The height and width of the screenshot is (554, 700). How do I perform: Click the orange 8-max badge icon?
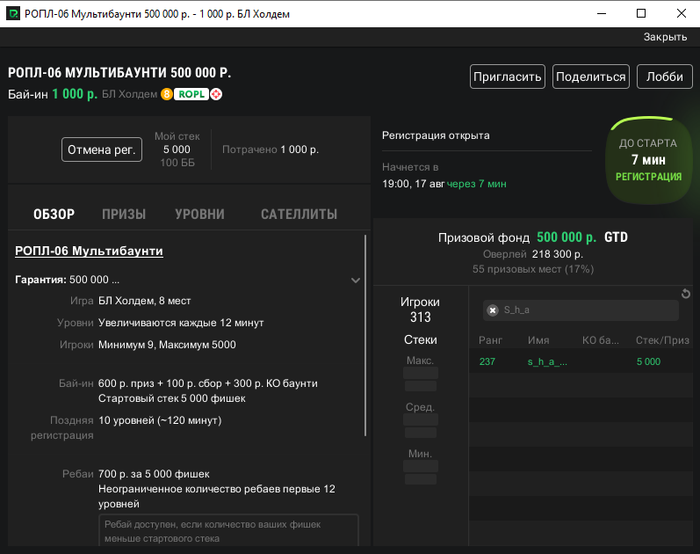[x=167, y=94]
